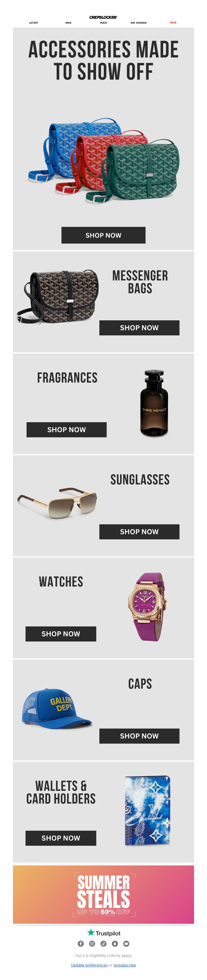Open the TikTok social icon
Image resolution: width=207 pixels, height=980 pixels.
(x=103, y=943)
